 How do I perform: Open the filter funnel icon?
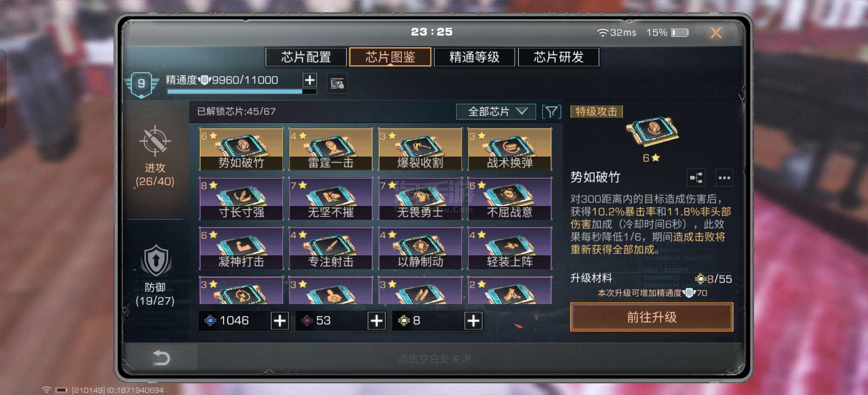[x=552, y=112]
